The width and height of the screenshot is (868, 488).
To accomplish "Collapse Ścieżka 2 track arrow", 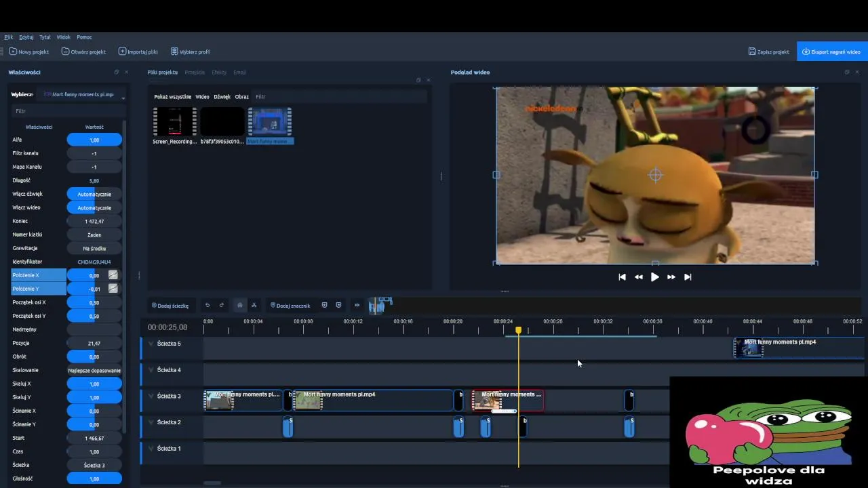I will (x=151, y=422).
